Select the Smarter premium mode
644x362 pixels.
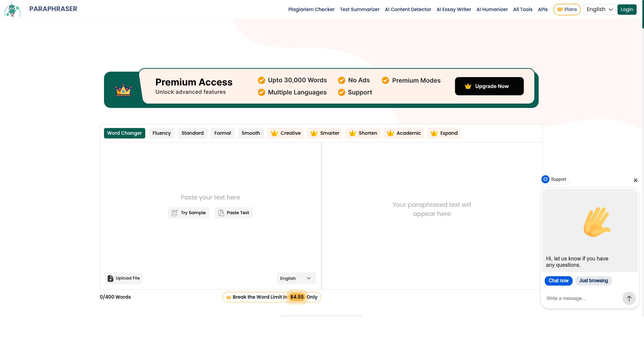(x=325, y=133)
